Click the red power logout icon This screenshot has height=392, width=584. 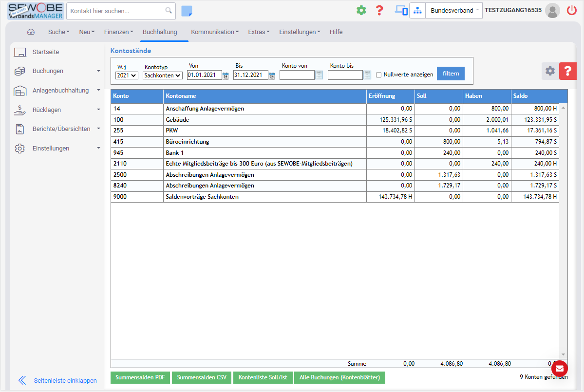(x=572, y=10)
